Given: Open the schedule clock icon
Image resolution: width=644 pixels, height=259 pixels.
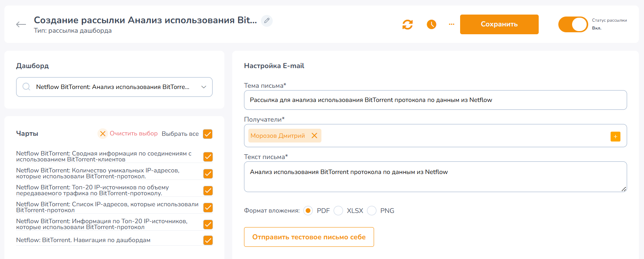Looking at the screenshot, I should coord(431,24).
